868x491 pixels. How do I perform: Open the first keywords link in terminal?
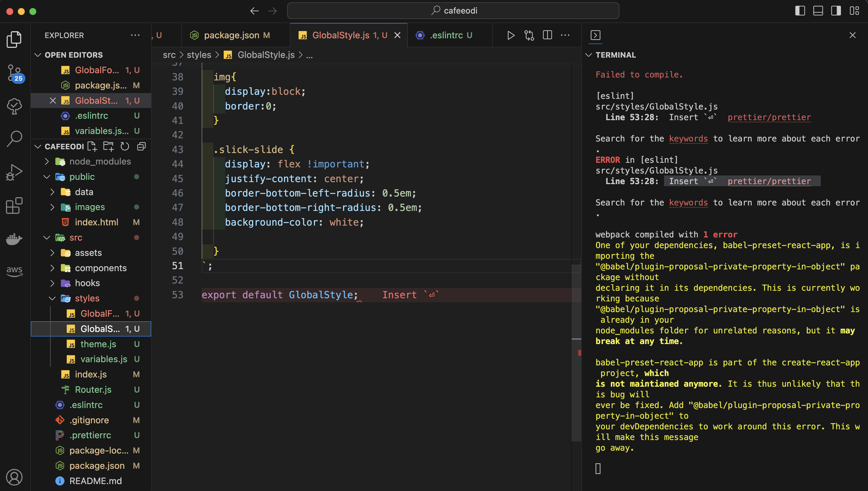pos(688,139)
